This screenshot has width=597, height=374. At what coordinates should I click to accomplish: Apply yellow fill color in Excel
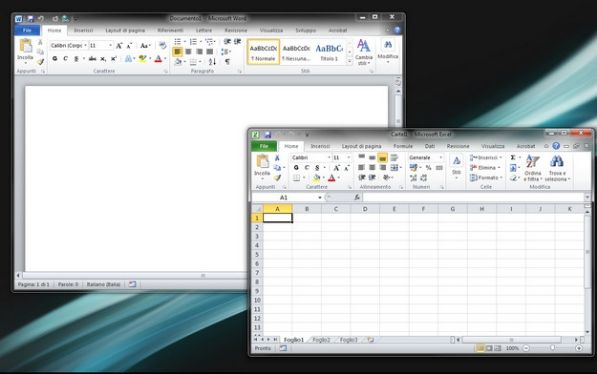316,178
